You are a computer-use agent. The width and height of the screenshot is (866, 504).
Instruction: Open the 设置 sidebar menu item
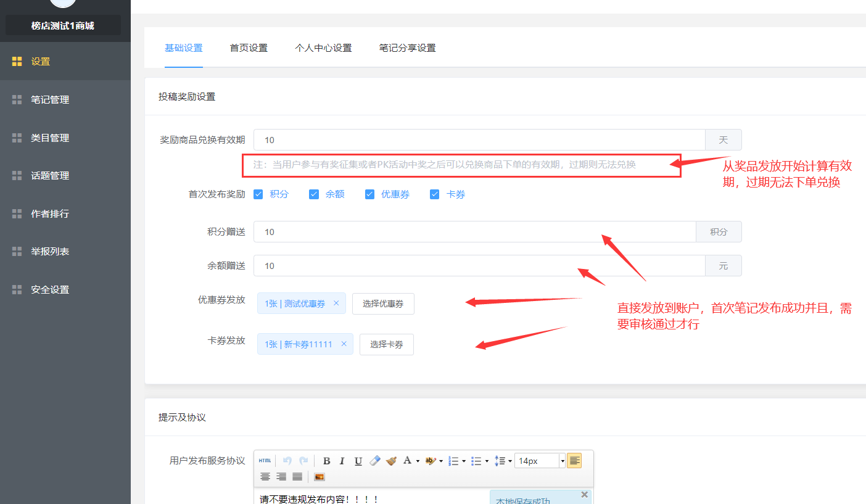tap(65, 61)
